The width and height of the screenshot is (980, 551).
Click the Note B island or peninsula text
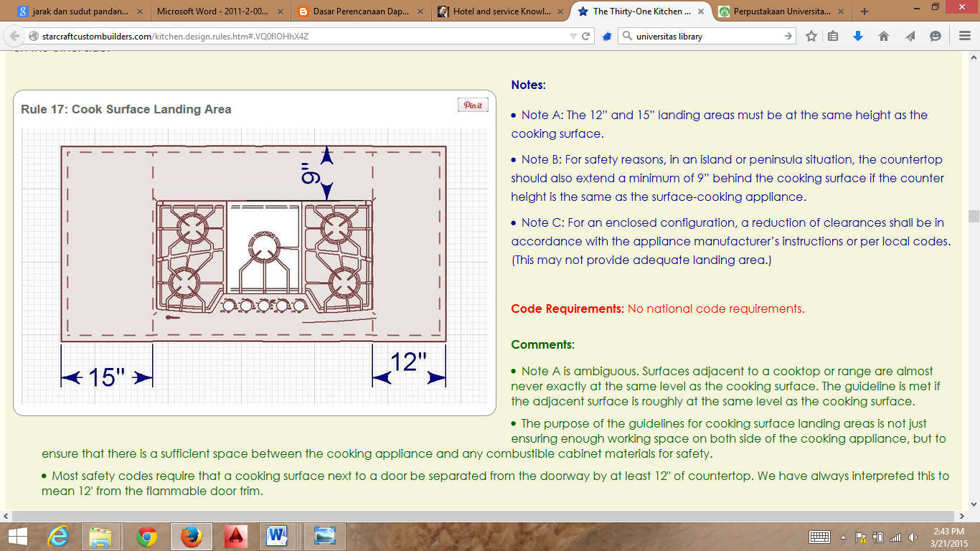point(727,178)
